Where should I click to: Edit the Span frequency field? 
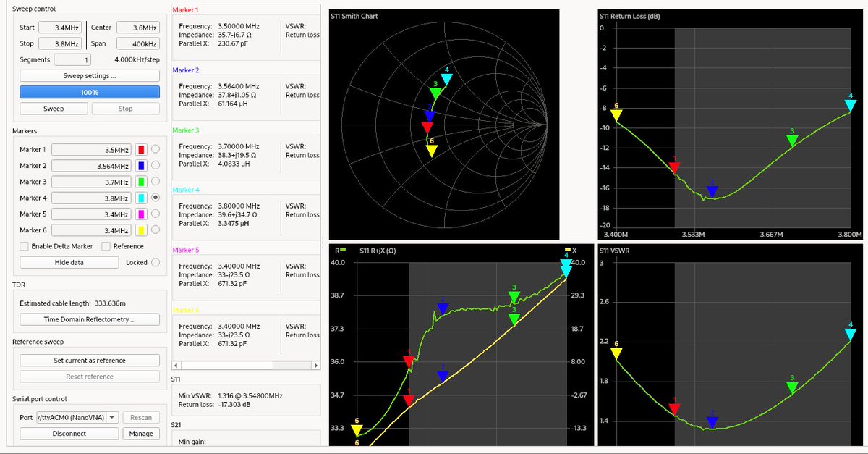click(x=137, y=43)
